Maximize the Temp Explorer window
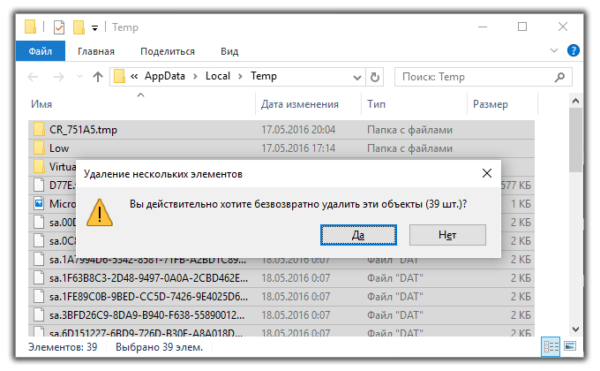Viewport: 600px width, 371px height. click(522, 27)
